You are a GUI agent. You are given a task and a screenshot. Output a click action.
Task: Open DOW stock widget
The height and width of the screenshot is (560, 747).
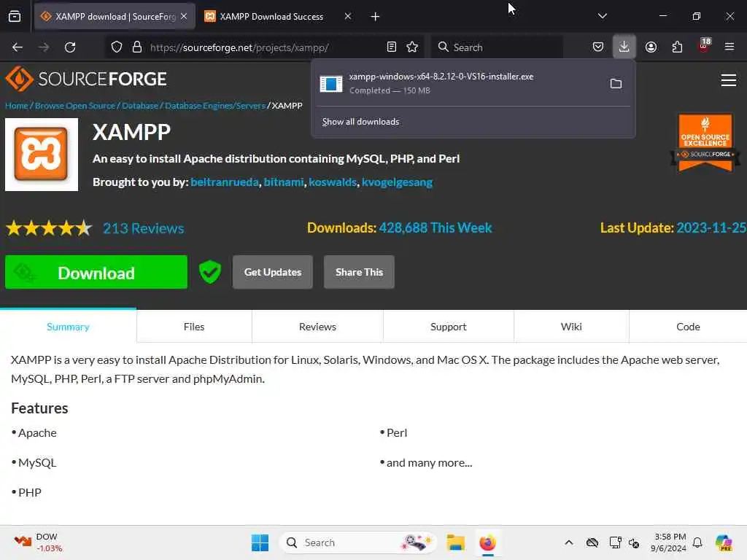tap(38, 542)
